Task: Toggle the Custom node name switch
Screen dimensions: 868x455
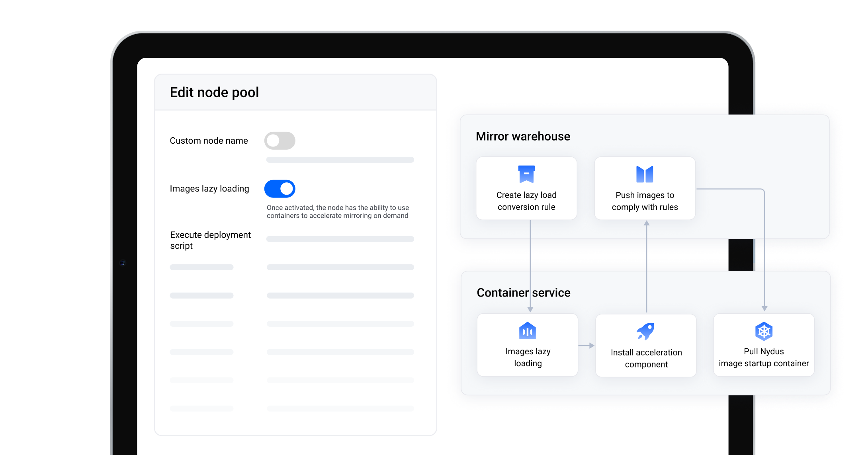Action: 280,141
